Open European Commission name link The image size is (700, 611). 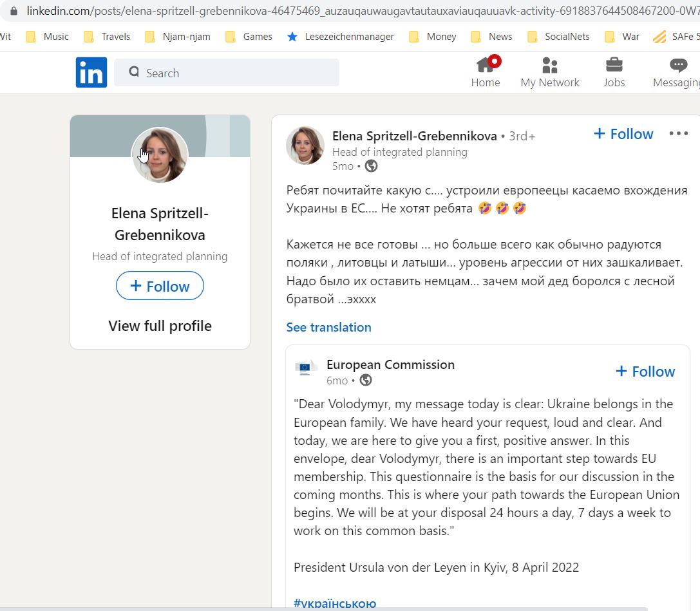click(x=391, y=364)
